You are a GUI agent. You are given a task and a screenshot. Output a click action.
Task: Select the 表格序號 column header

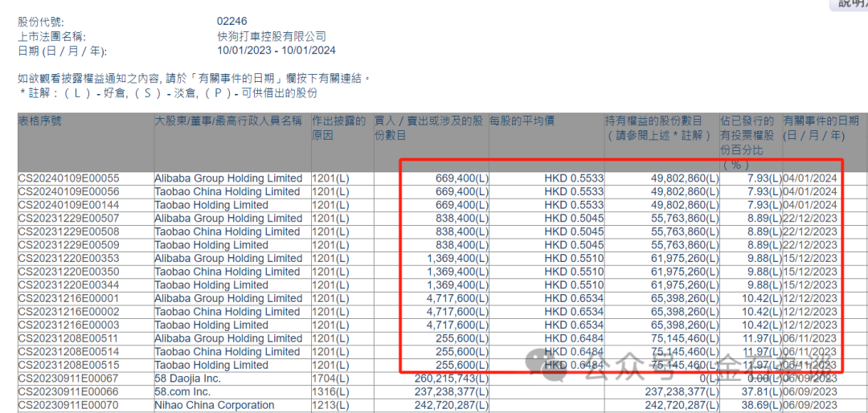tap(40, 121)
